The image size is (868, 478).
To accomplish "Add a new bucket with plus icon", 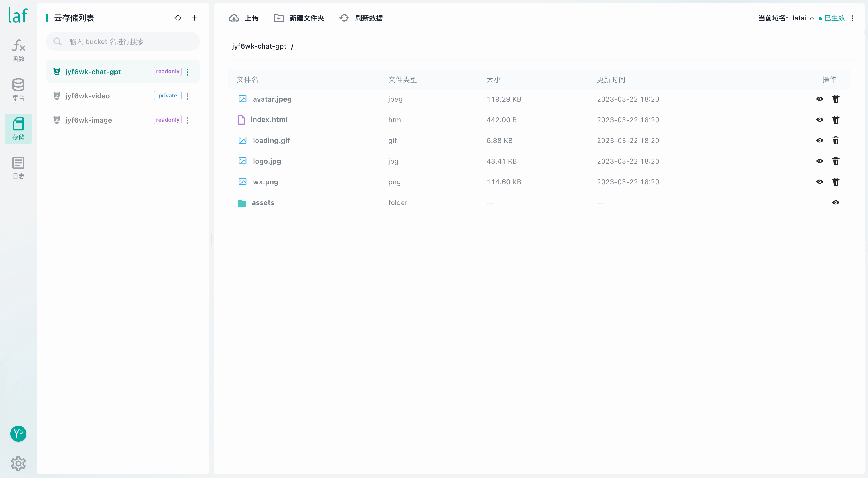I will [194, 18].
